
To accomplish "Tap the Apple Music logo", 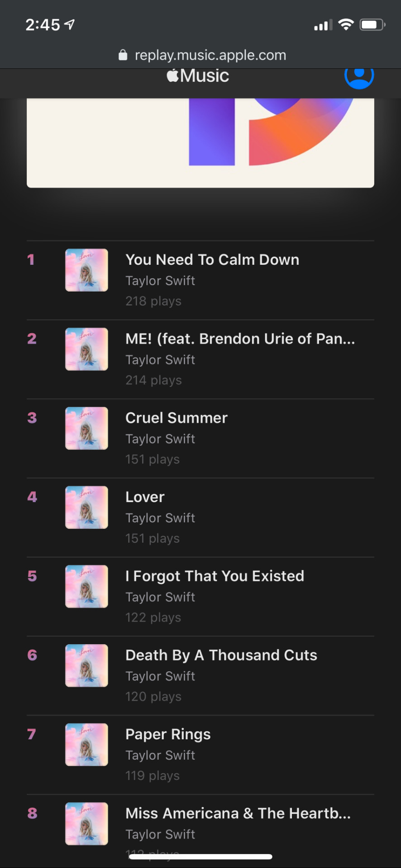I will [x=198, y=76].
